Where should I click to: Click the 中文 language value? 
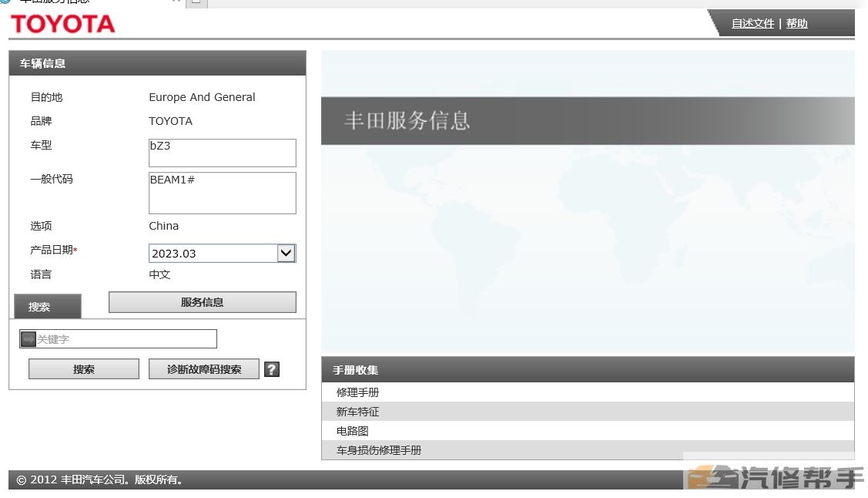tap(159, 274)
